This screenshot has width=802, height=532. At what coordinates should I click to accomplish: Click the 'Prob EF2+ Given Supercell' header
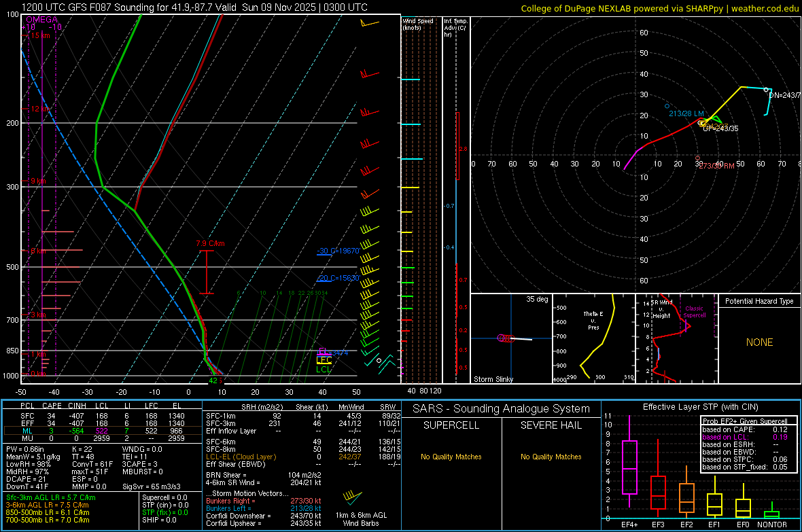(745, 421)
